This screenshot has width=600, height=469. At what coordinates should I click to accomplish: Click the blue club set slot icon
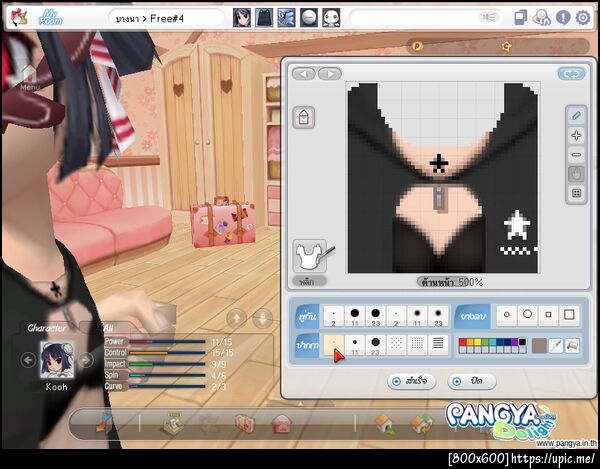[x=286, y=18]
